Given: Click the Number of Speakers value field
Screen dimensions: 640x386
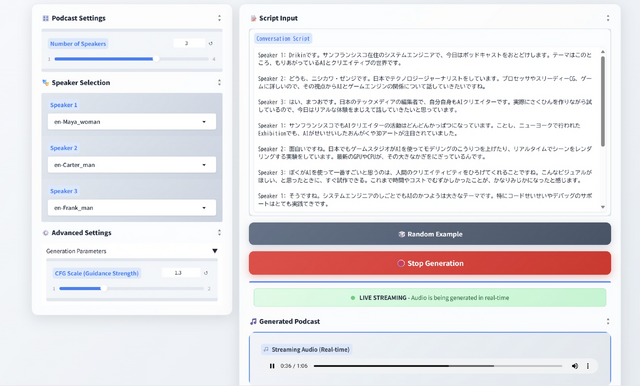Looking at the screenshot, I should coord(189,43).
